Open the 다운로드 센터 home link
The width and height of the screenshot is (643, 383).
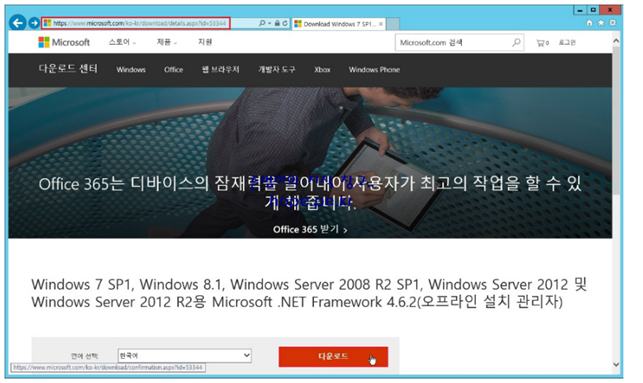68,68
